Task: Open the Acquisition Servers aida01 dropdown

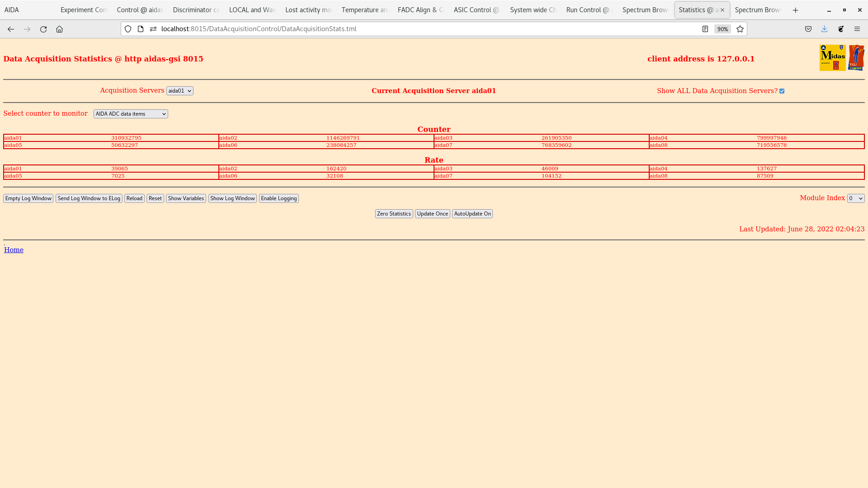Action: pyautogui.click(x=179, y=91)
